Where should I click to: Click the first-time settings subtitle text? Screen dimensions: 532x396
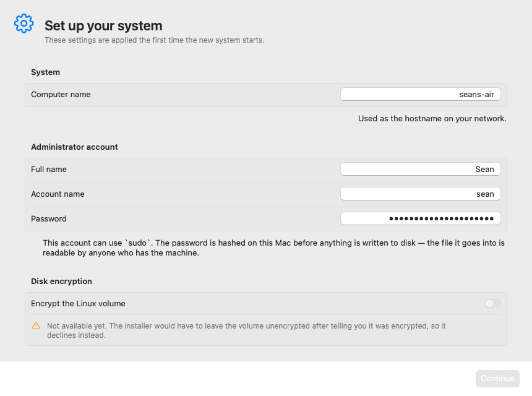click(x=155, y=40)
